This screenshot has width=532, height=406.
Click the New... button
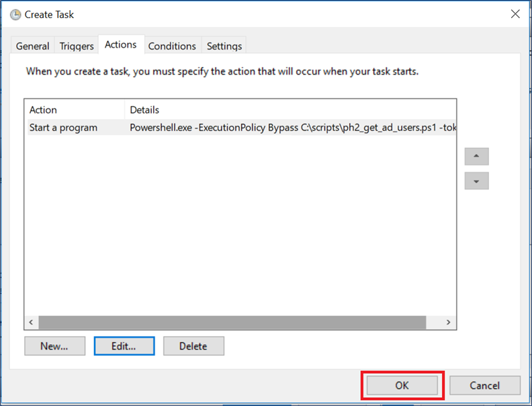54,346
